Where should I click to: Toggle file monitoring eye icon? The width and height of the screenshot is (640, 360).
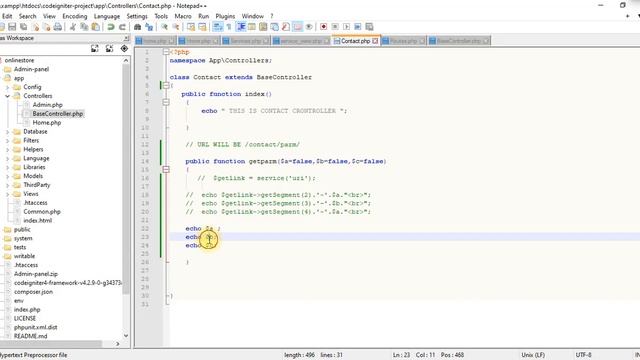click(x=309, y=27)
